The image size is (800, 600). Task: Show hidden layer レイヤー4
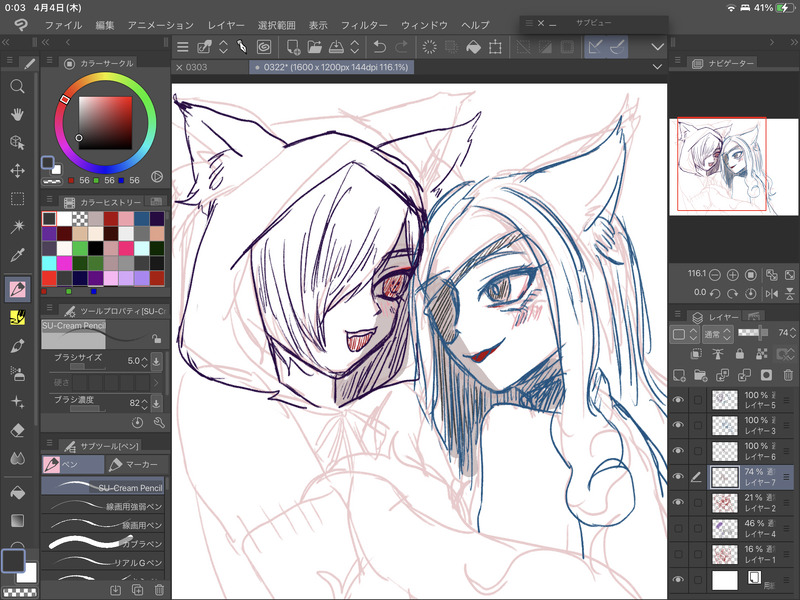click(x=678, y=528)
